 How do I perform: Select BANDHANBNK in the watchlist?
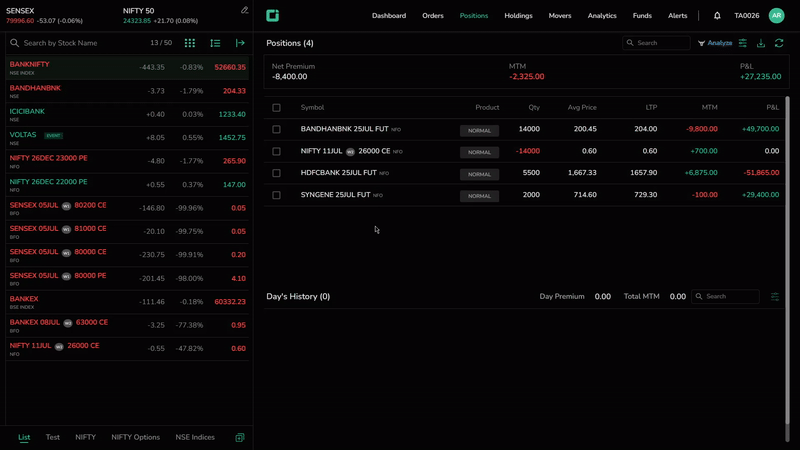[127, 91]
